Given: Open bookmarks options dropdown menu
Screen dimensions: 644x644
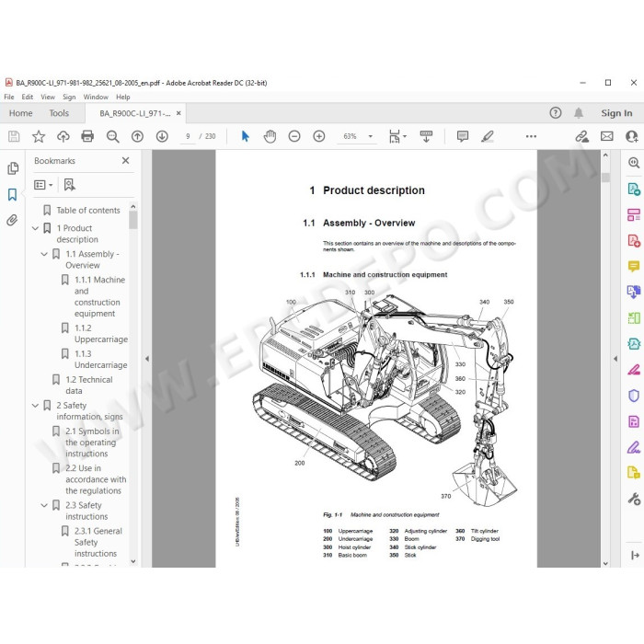Looking at the screenshot, I should tap(43, 185).
